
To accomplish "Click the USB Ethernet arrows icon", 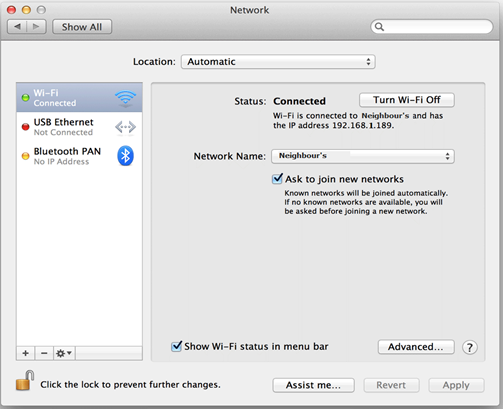I will click(125, 127).
